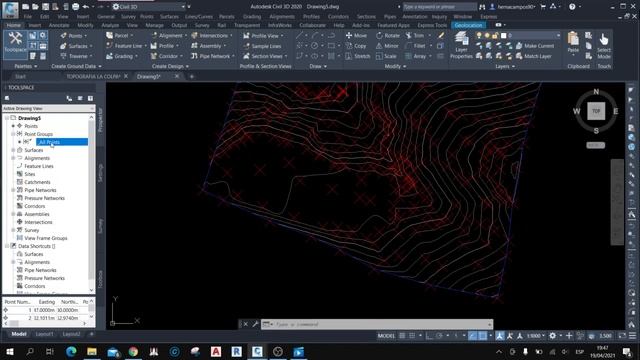The width and height of the screenshot is (640, 360).
Task: Select the Copy tool
Action: (x=356, y=46)
